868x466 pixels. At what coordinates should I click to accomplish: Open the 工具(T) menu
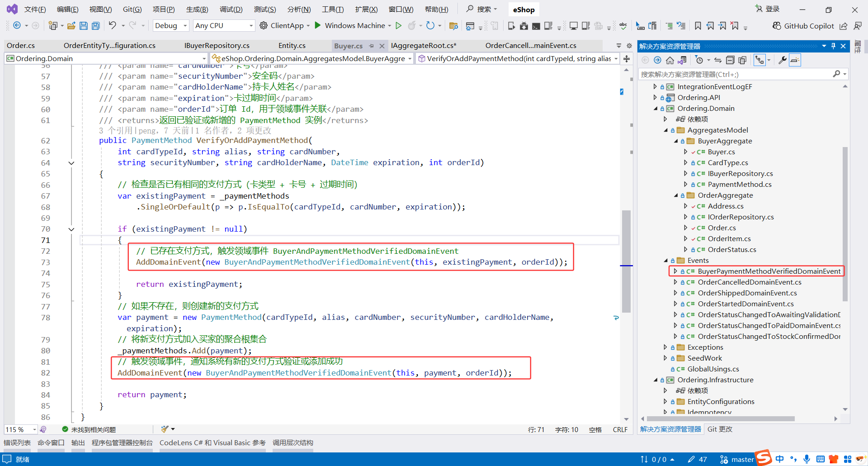click(333, 10)
